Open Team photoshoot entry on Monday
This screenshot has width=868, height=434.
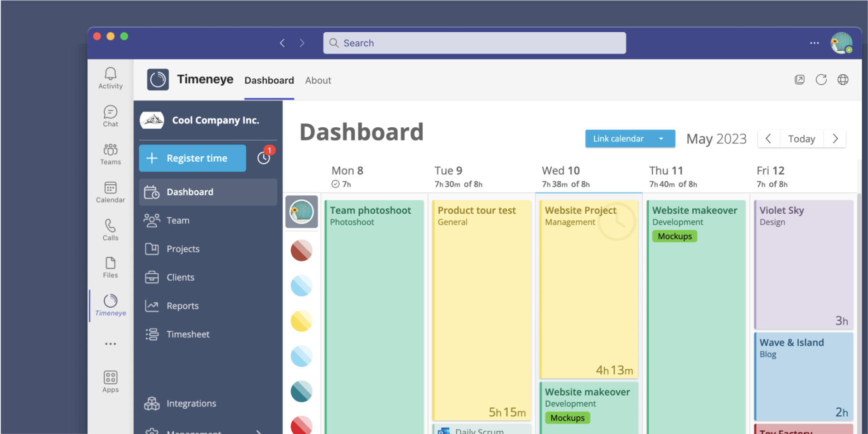point(374,317)
